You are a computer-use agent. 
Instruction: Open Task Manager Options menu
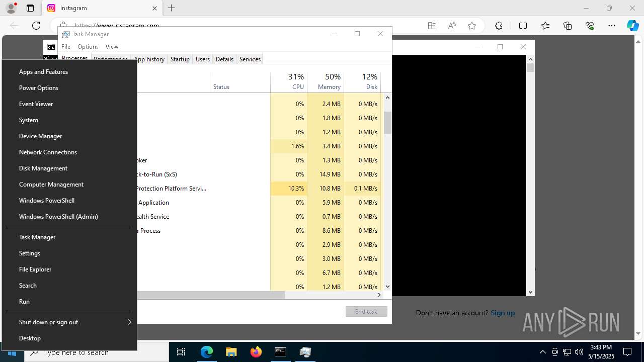[88, 47]
